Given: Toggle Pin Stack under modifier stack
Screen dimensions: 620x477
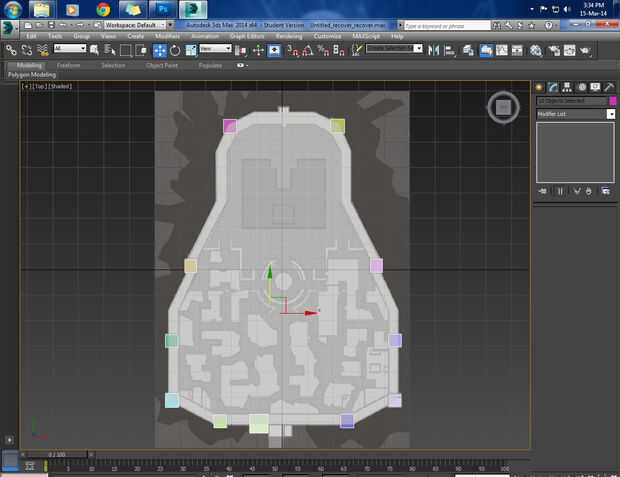Looking at the screenshot, I should pyautogui.click(x=542, y=191).
